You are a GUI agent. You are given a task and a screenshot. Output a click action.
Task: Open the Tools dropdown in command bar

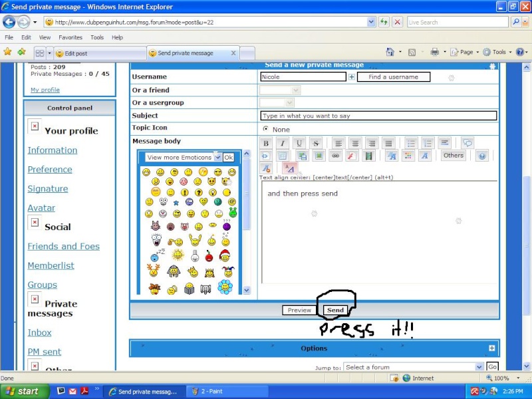click(x=497, y=52)
